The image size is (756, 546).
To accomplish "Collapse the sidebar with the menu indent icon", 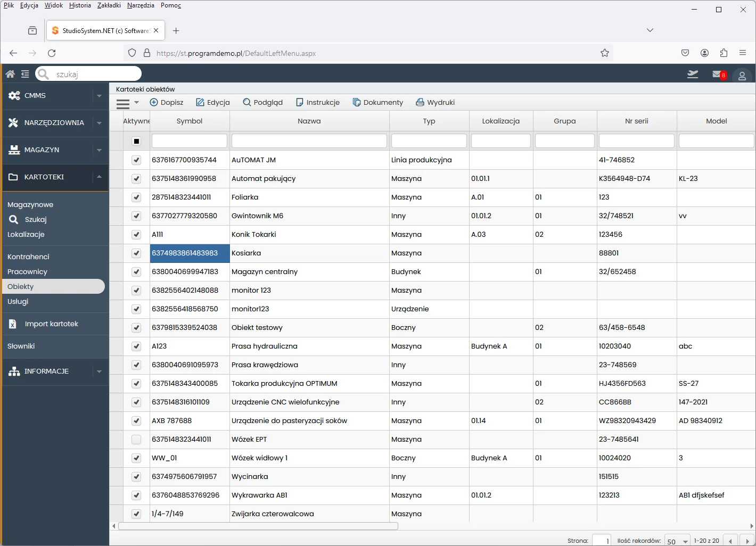I will (25, 74).
